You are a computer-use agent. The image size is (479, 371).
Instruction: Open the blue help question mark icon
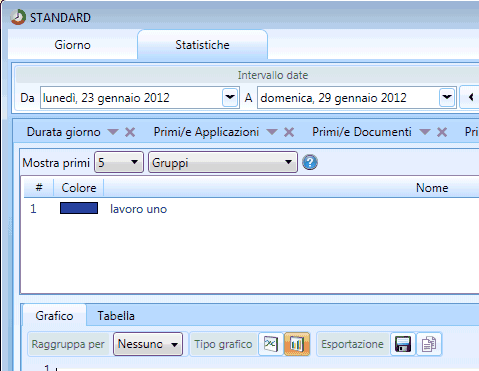point(310,162)
